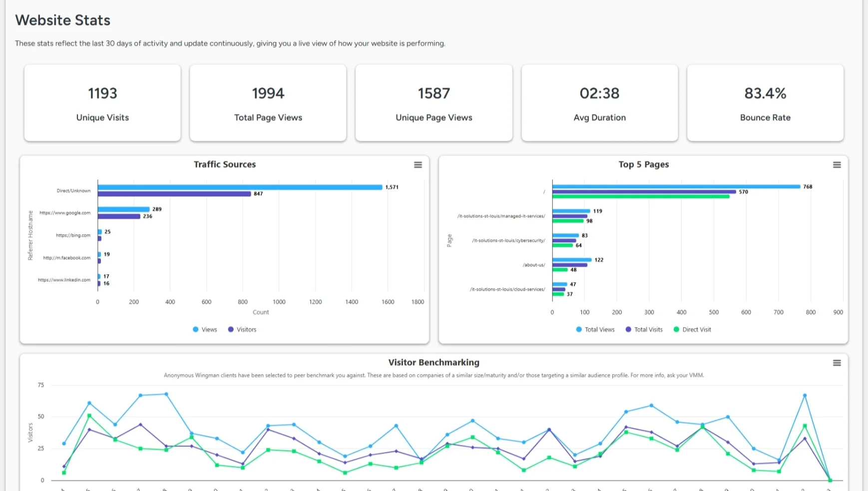868x491 pixels.
Task: Hide the Direct Visit series in Top 5 Pages
Action: pyautogui.click(x=698, y=329)
